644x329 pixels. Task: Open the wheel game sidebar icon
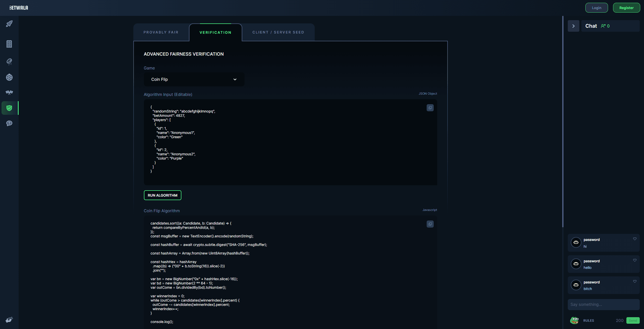[9, 77]
